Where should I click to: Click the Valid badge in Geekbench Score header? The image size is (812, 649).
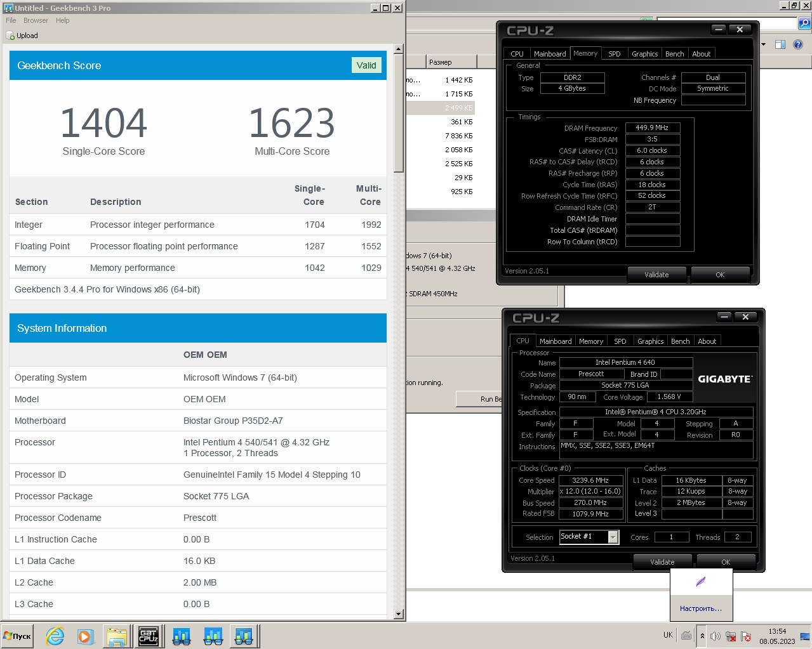pos(366,65)
